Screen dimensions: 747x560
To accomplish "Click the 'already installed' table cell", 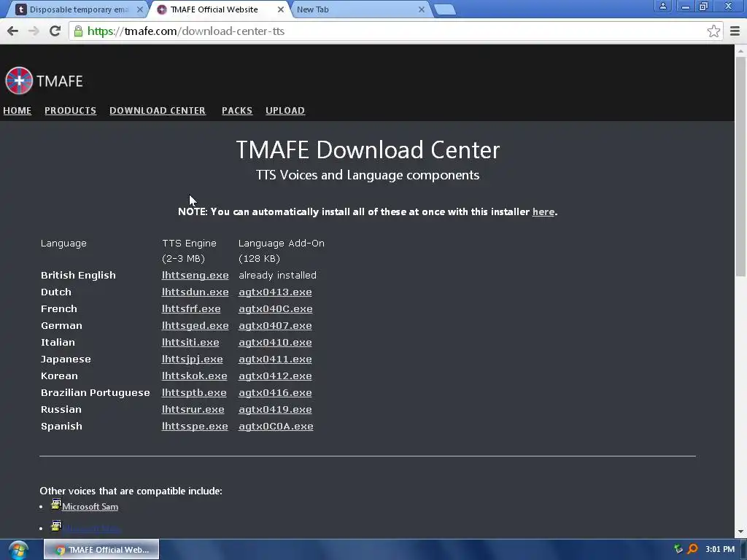I will click(277, 275).
